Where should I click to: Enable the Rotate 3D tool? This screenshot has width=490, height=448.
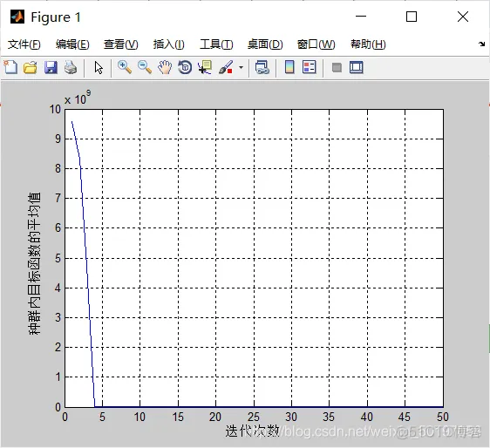coord(185,67)
